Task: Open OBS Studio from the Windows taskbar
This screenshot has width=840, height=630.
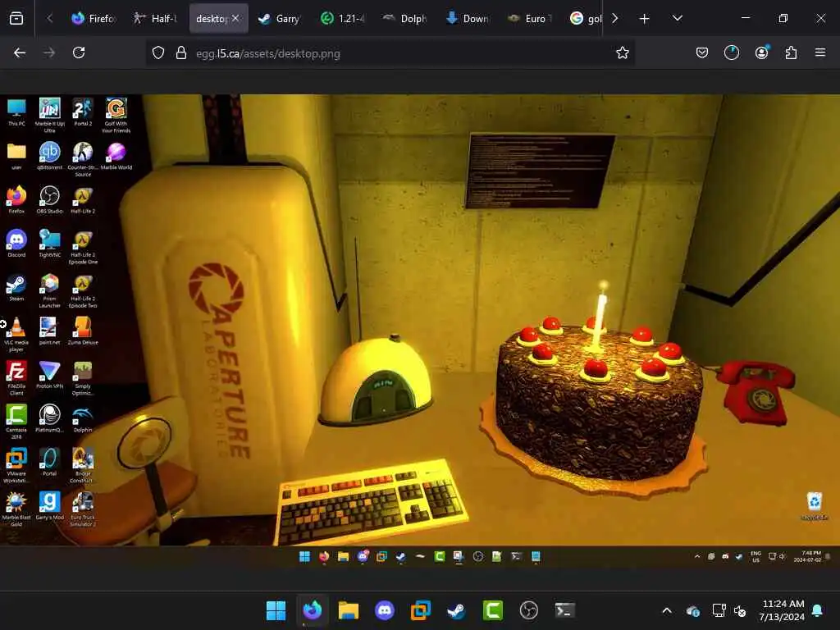Action: point(529,610)
